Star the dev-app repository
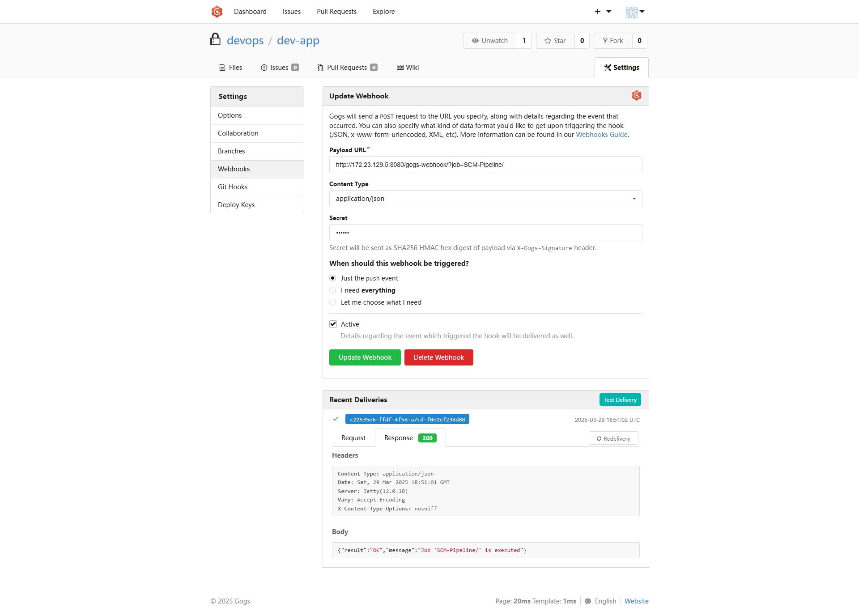This screenshot has height=616, width=859. pos(555,41)
